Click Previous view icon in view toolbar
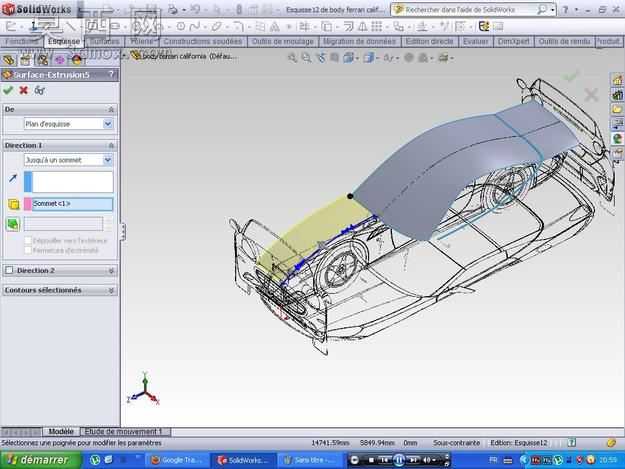 click(x=320, y=58)
